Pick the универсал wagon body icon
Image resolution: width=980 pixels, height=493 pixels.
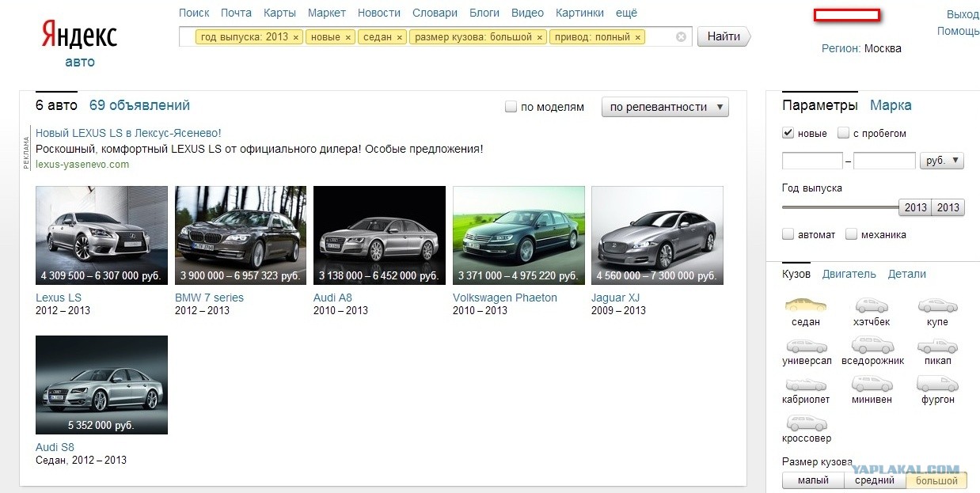click(806, 345)
